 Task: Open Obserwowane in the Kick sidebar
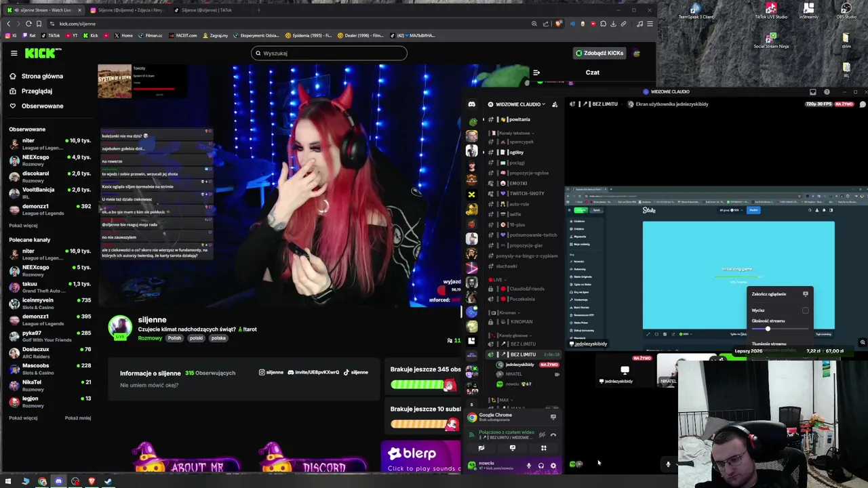click(x=37, y=106)
